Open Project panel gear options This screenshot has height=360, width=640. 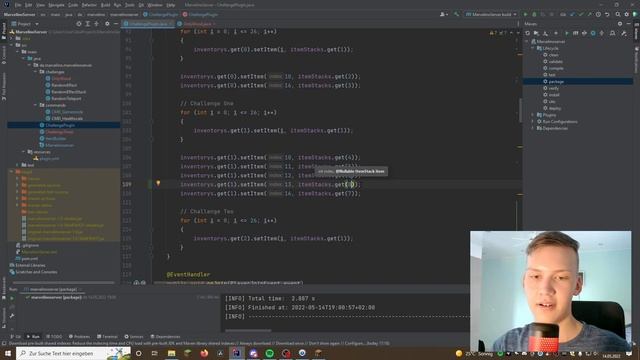point(107,24)
